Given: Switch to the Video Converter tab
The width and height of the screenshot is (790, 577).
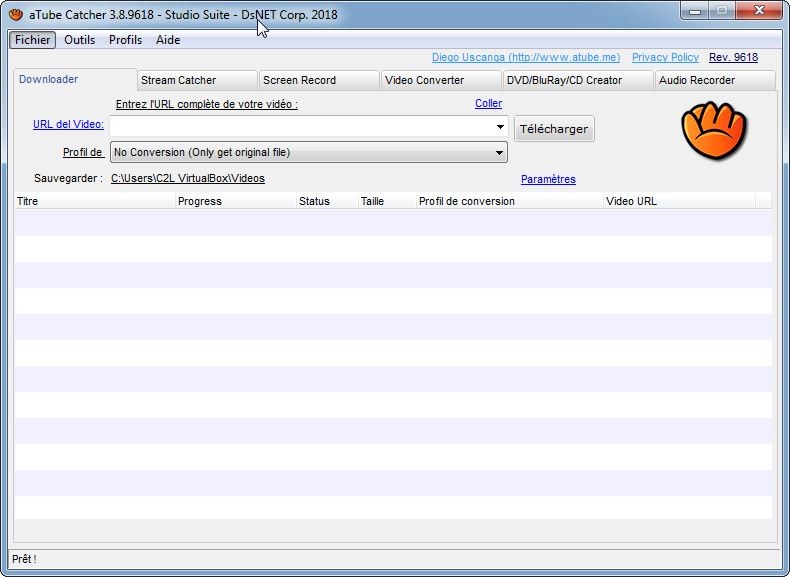Looking at the screenshot, I should (441, 80).
